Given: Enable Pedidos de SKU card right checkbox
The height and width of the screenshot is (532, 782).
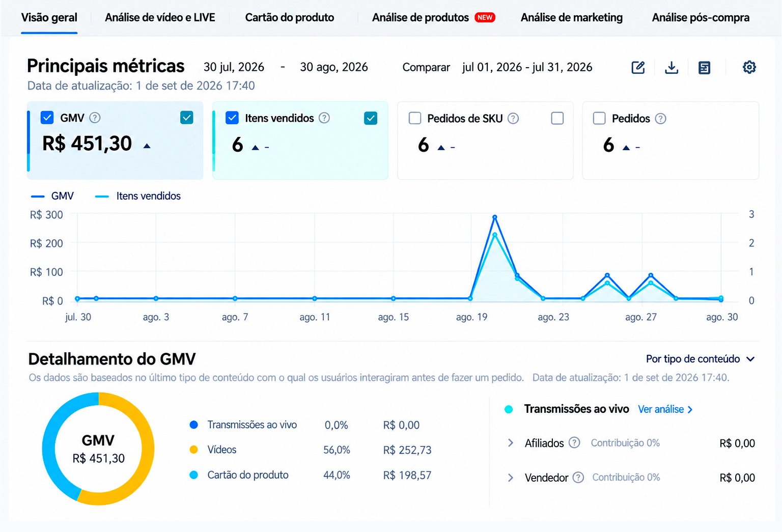Looking at the screenshot, I should click(x=557, y=118).
